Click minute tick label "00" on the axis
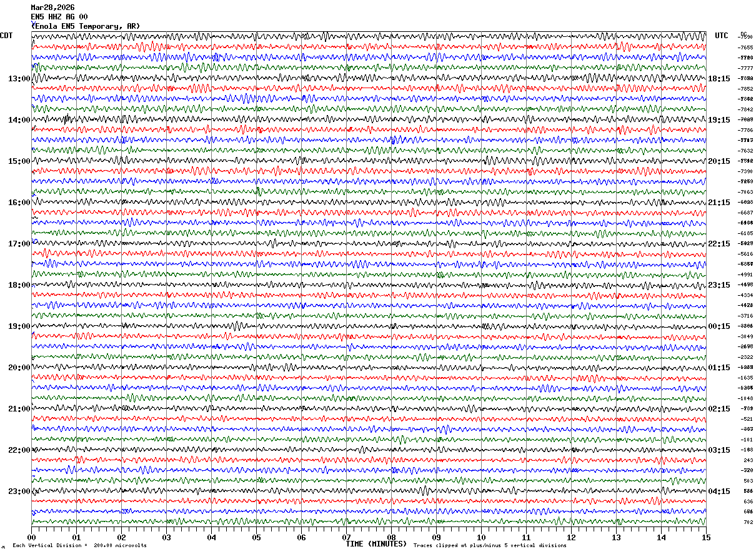 point(31,537)
